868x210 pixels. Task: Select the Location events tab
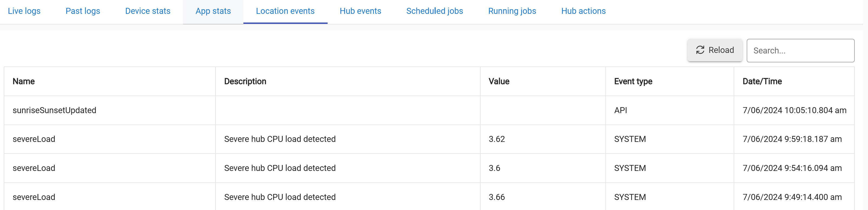coord(285,11)
